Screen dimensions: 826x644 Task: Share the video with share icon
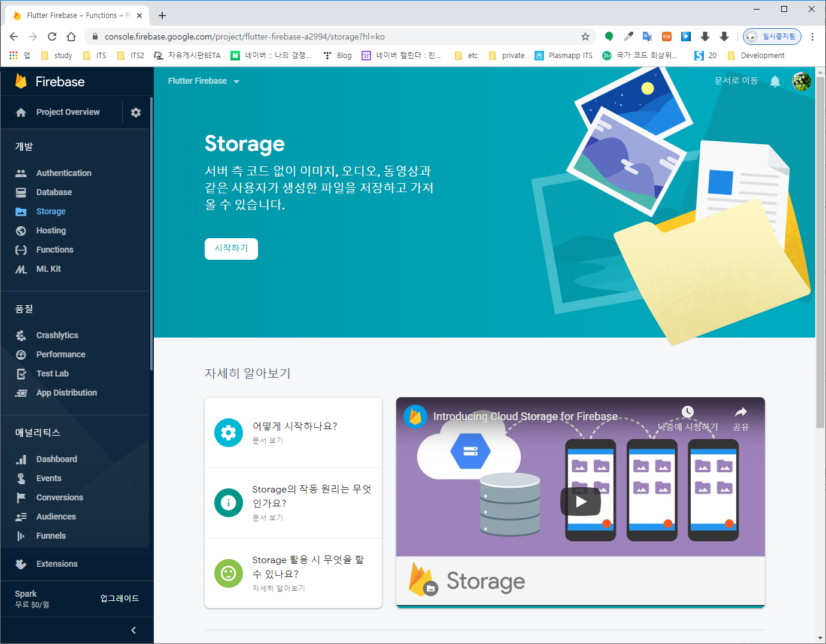tap(741, 418)
